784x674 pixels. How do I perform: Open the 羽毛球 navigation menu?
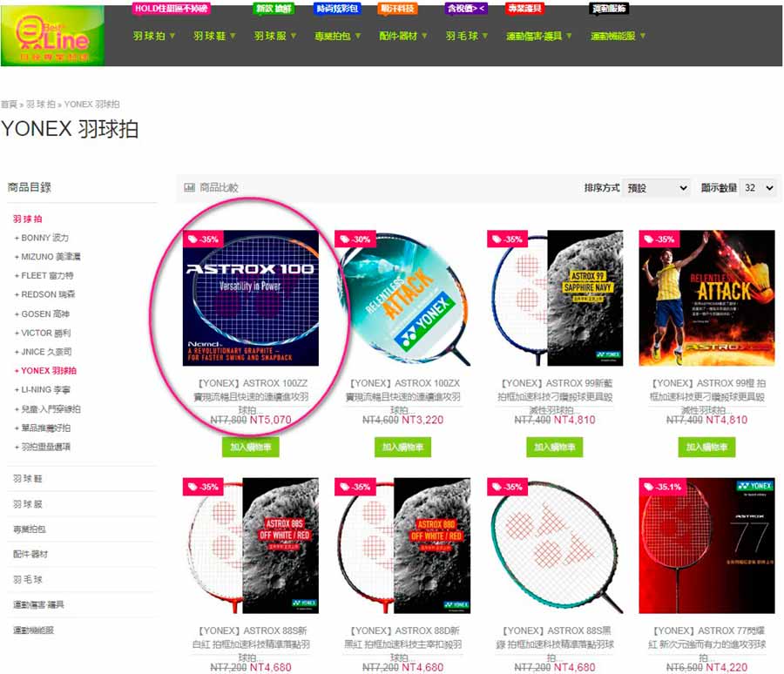[x=467, y=36]
